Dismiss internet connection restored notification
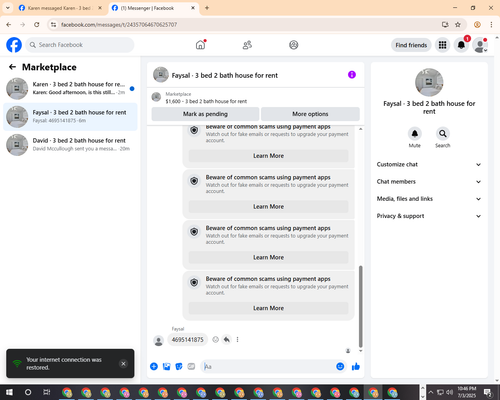The width and height of the screenshot is (500, 400). tap(123, 364)
